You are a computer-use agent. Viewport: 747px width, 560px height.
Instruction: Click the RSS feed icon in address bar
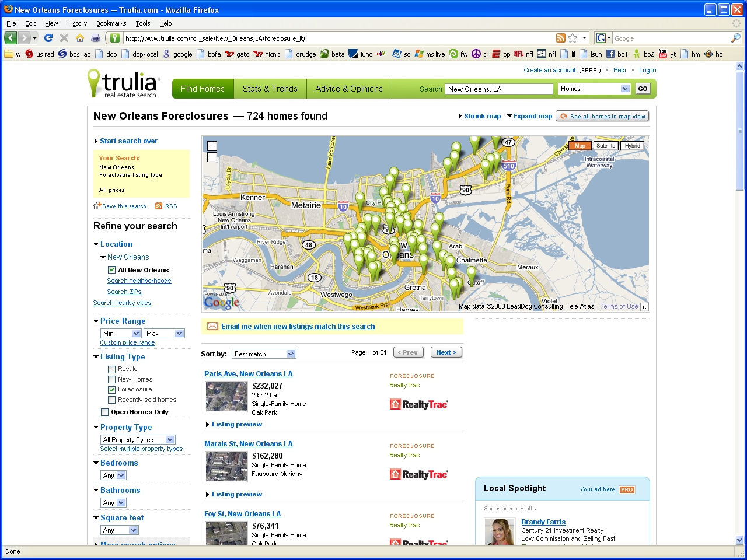point(560,38)
